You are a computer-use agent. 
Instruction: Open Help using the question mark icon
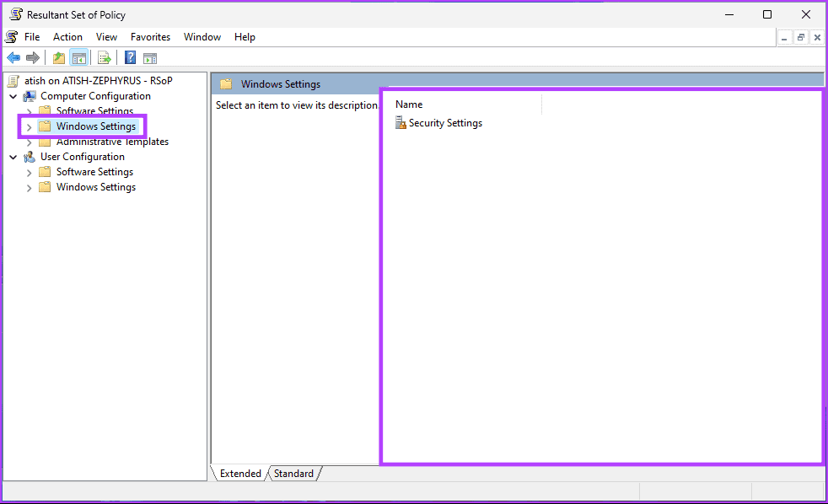coord(129,57)
